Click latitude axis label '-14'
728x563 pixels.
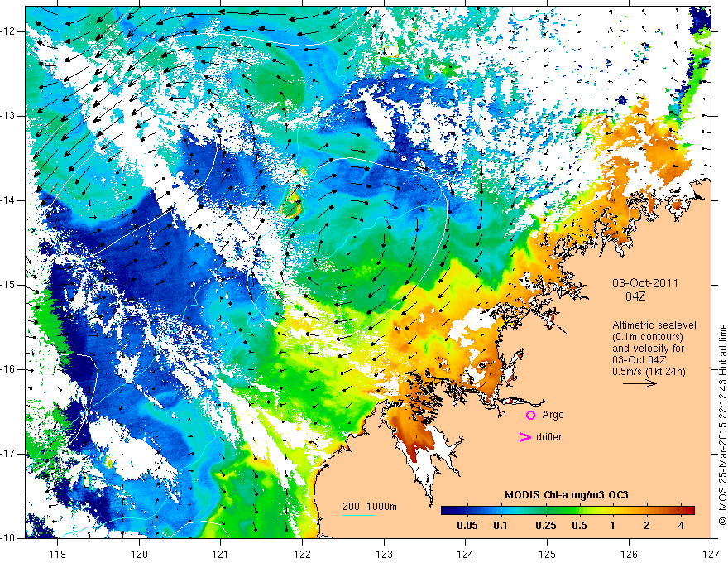[8, 200]
